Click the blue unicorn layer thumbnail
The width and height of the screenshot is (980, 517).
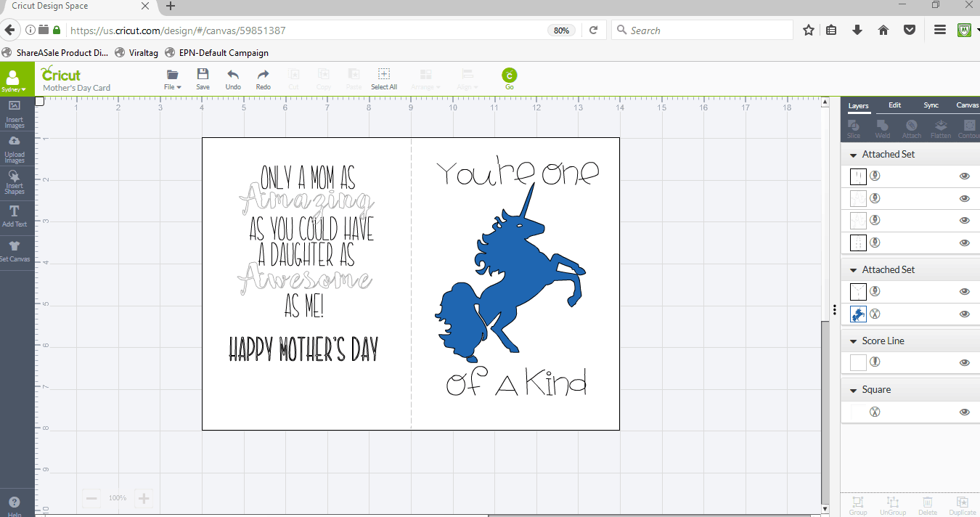(858, 314)
